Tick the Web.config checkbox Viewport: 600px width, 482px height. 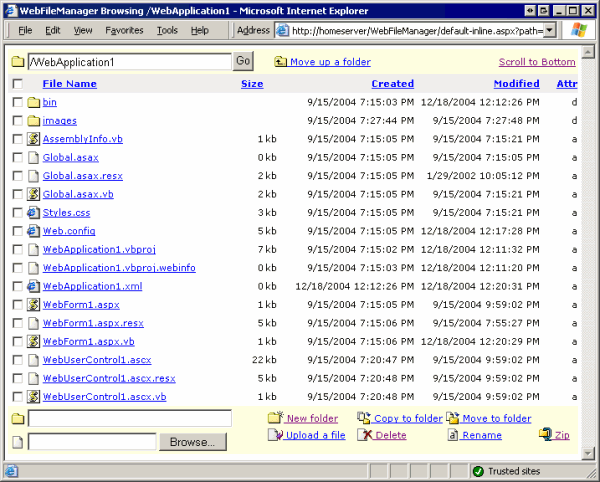[18, 231]
